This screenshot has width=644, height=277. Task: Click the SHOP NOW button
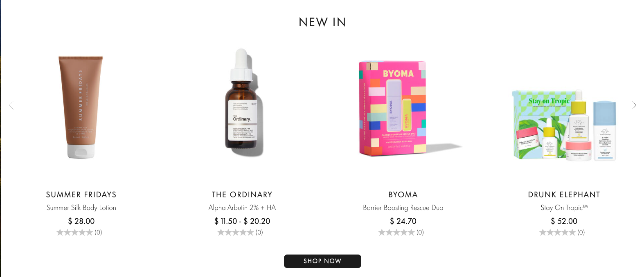click(x=322, y=261)
